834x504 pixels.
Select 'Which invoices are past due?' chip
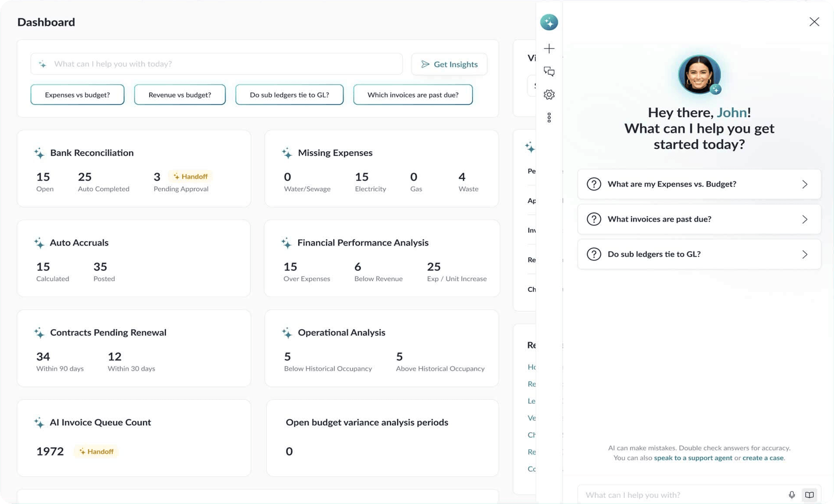[413, 95]
